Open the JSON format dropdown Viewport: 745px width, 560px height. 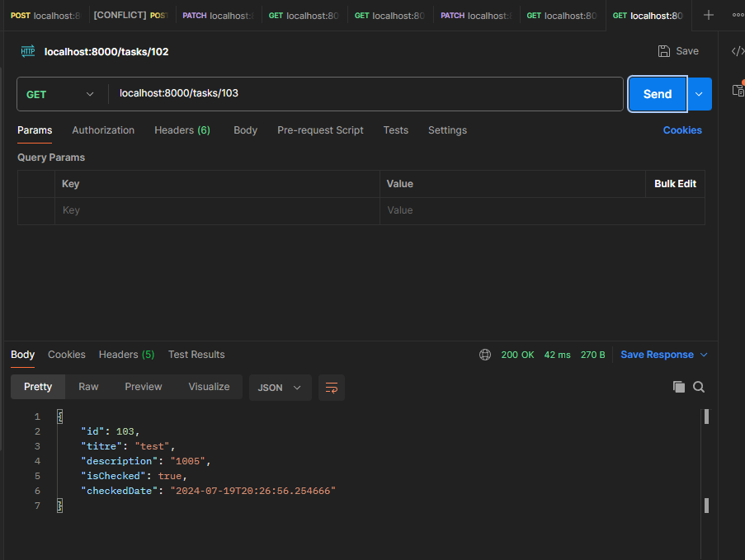coord(280,388)
